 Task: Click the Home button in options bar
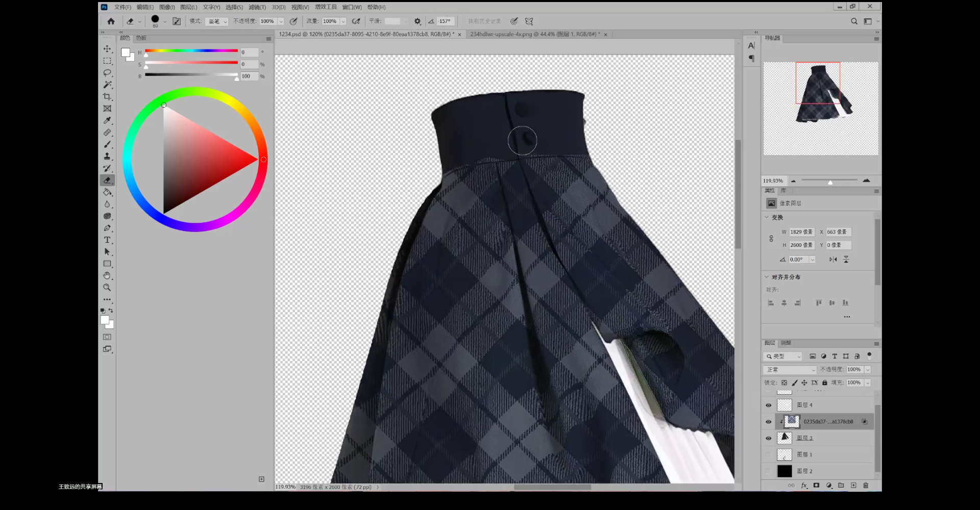[111, 21]
